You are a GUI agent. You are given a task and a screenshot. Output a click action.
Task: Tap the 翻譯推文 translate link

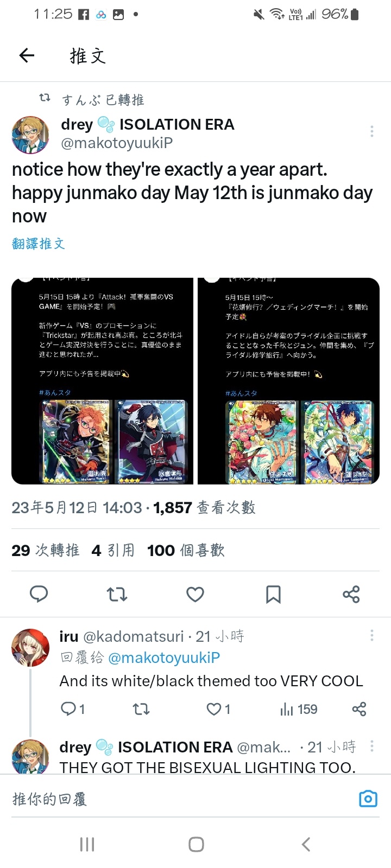39,244
